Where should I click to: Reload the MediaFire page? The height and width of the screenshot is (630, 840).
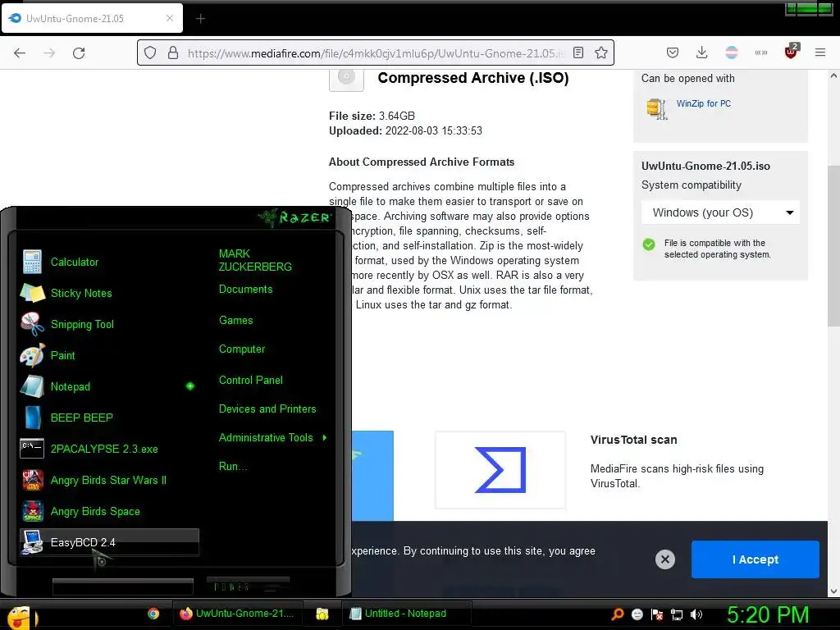(x=79, y=53)
